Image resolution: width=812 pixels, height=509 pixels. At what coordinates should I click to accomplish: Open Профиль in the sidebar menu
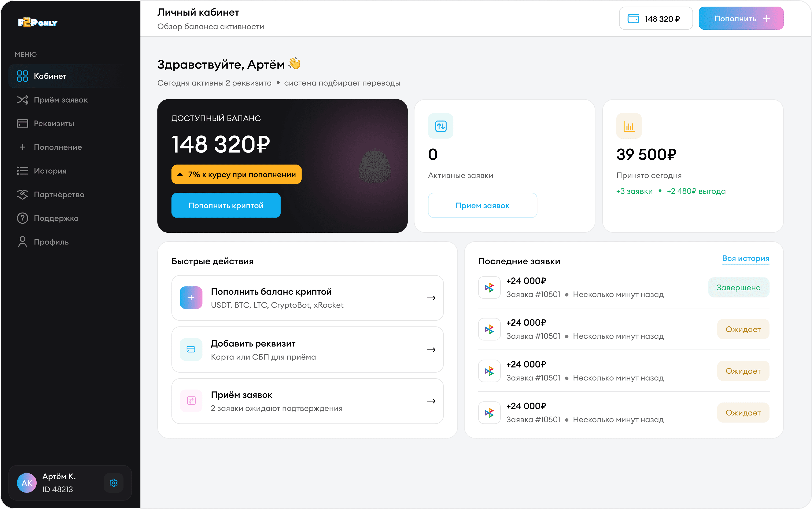pos(70,242)
